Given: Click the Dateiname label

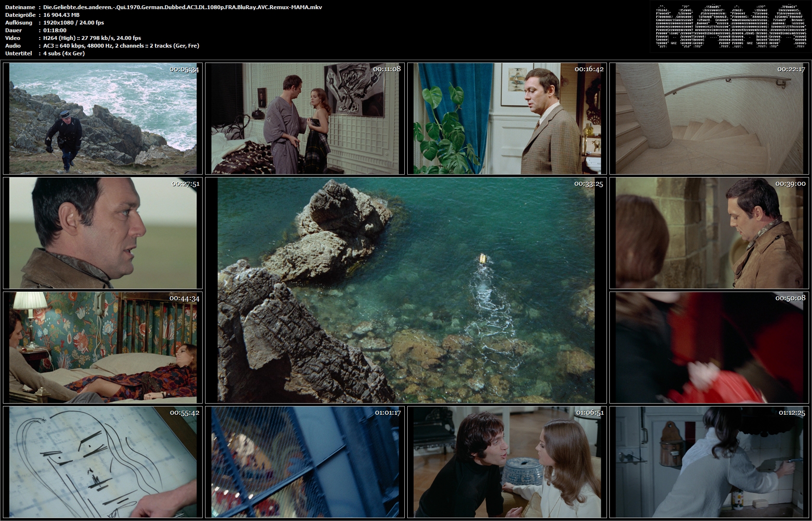Looking at the screenshot, I should click(20, 7).
